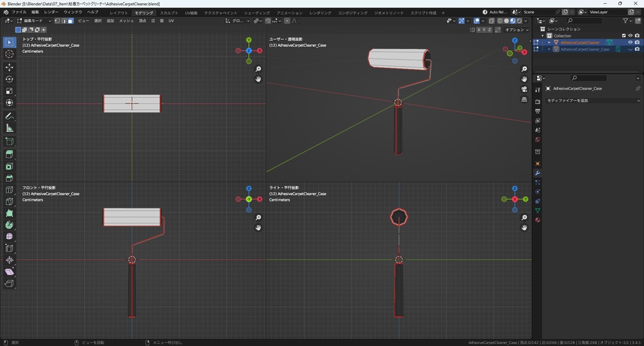Open the Material properties tab

pyautogui.click(x=538, y=220)
